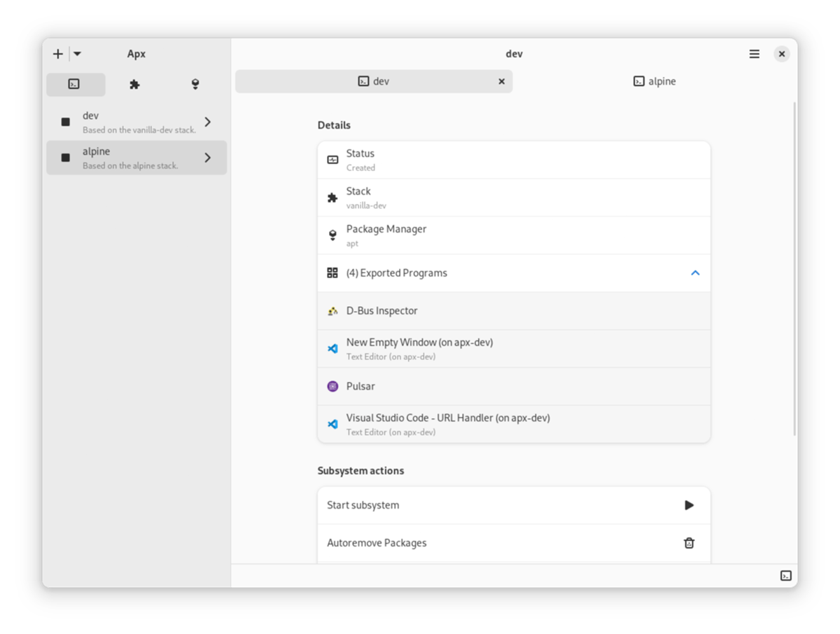Screen dimensions: 840x634
Task: Open the dropdown arrow beside the plus
Action: coord(77,54)
